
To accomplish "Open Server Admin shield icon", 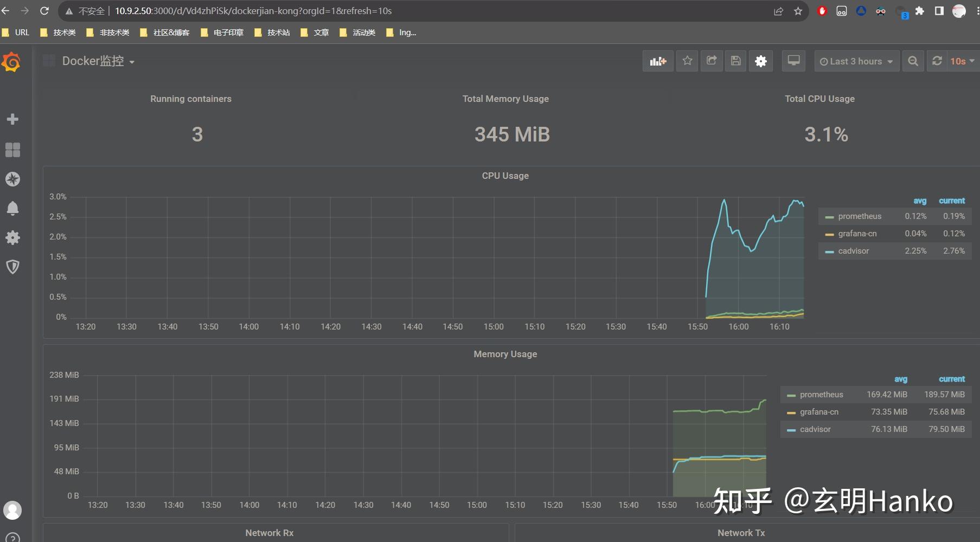I will point(12,267).
